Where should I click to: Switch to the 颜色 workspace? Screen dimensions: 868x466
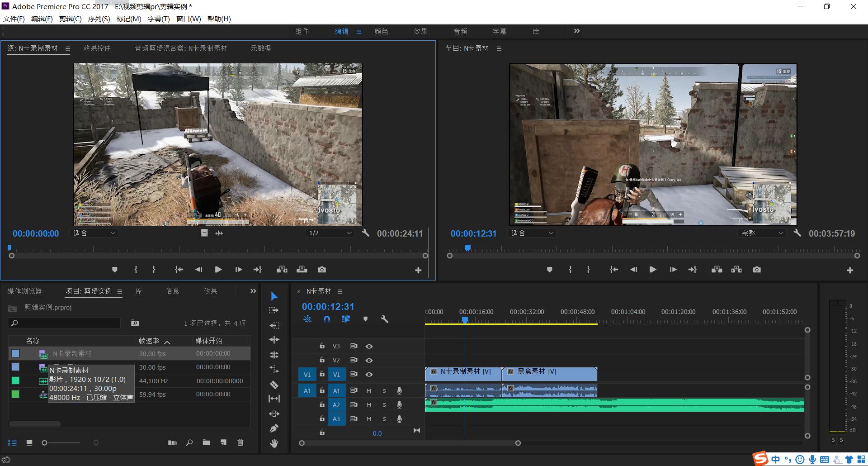(381, 31)
